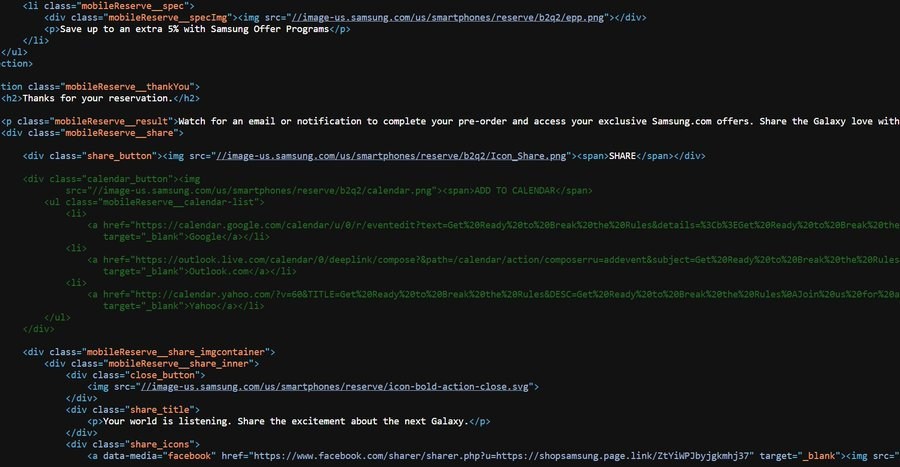Click the facebook.com sharer.php href URL

[x=502, y=456]
